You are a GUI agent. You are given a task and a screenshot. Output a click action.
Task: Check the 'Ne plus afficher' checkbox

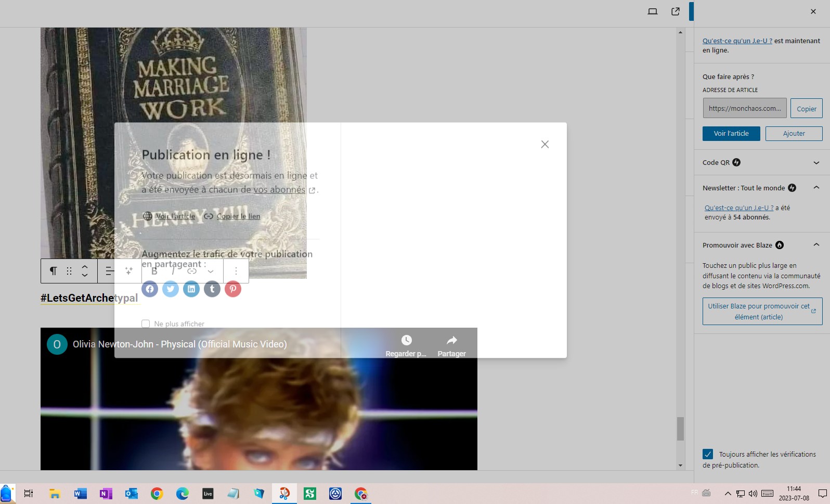[146, 324]
